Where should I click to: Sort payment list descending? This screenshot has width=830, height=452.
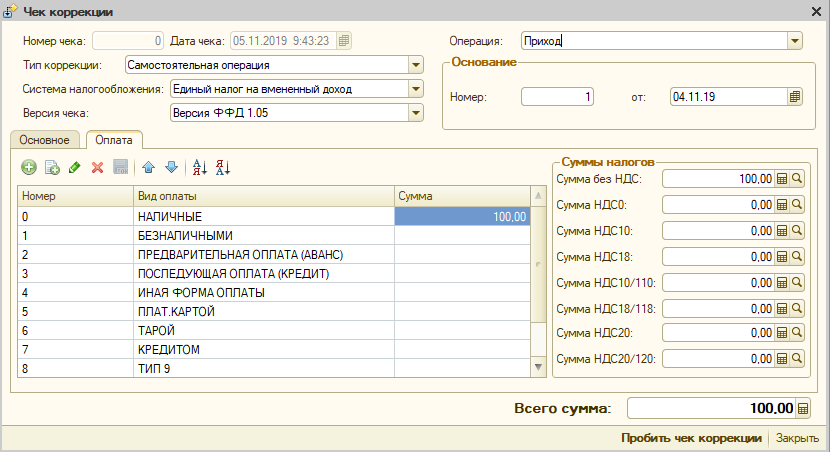(x=222, y=167)
